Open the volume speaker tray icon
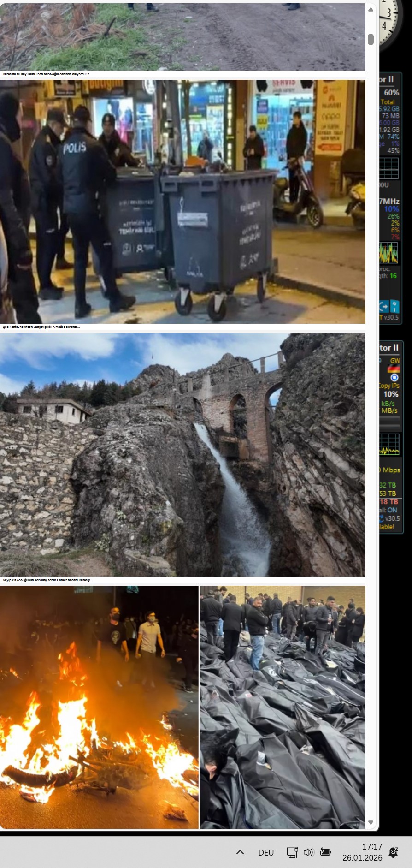Viewport: 412px width, 868px height. coord(308,852)
